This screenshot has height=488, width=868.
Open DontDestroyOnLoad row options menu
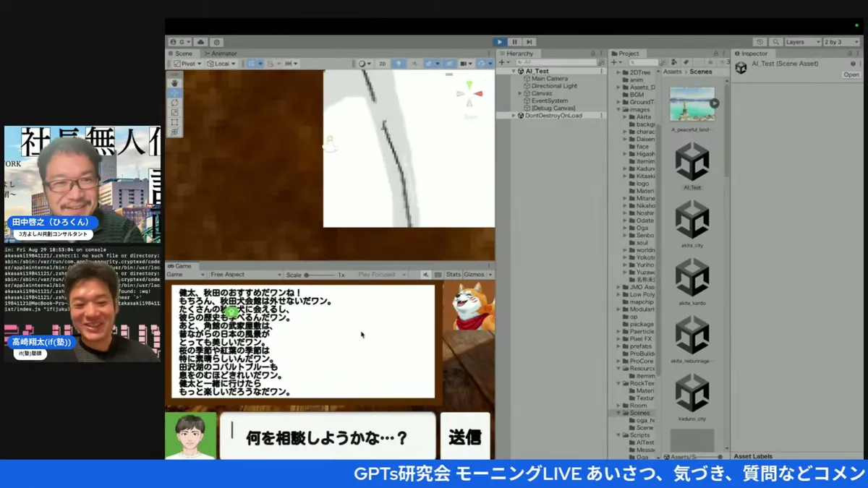pos(601,116)
